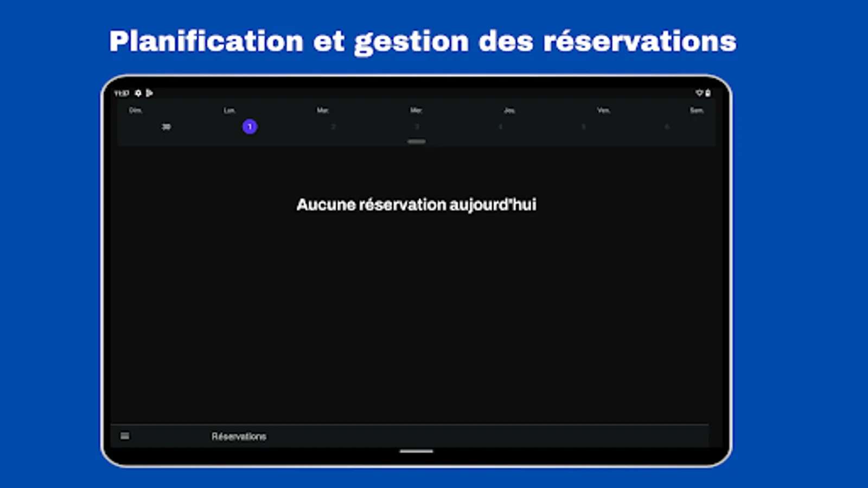This screenshot has height=488, width=868.
Task: Click "Aucune réservation aujourd'hui" message
Action: pos(416,205)
